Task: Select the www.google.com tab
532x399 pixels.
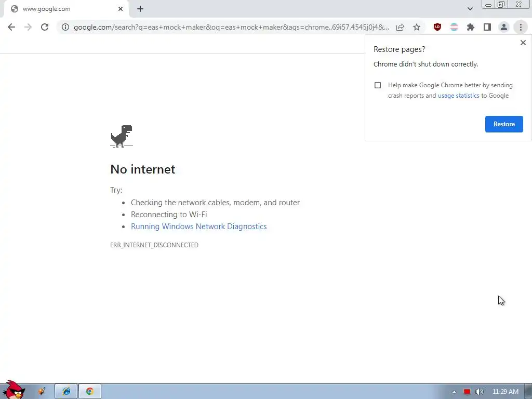Action: 66,9
